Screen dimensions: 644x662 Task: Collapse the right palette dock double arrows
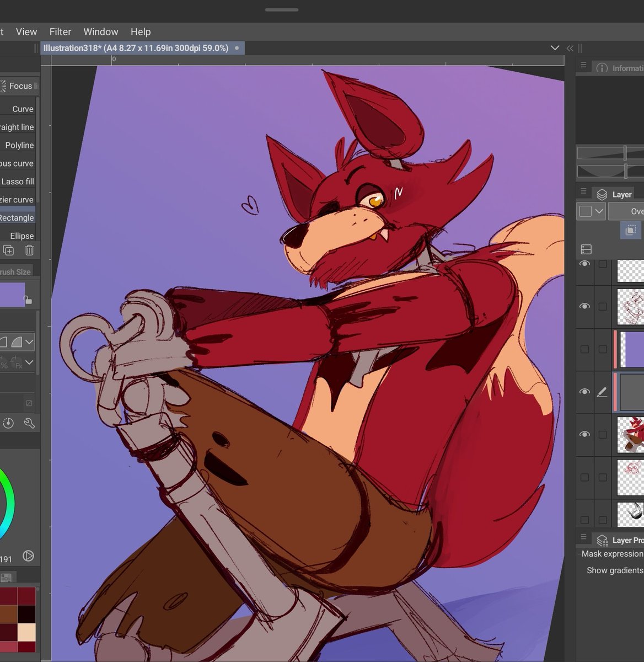coord(570,48)
